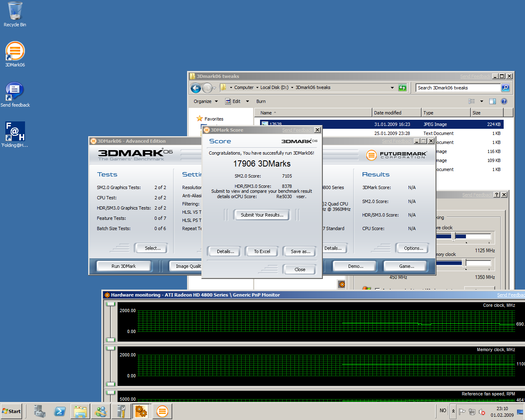Viewport: 525px width, 420px height.
Task: Click the Favorites star in navigation pane
Action: [x=200, y=119]
